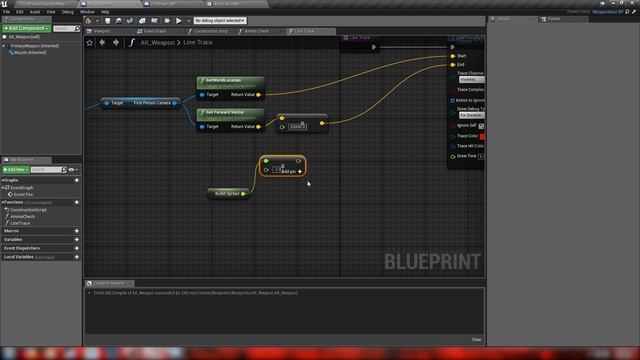
Task: Click the Bullet Spread variable output pin
Action: (x=243, y=194)
